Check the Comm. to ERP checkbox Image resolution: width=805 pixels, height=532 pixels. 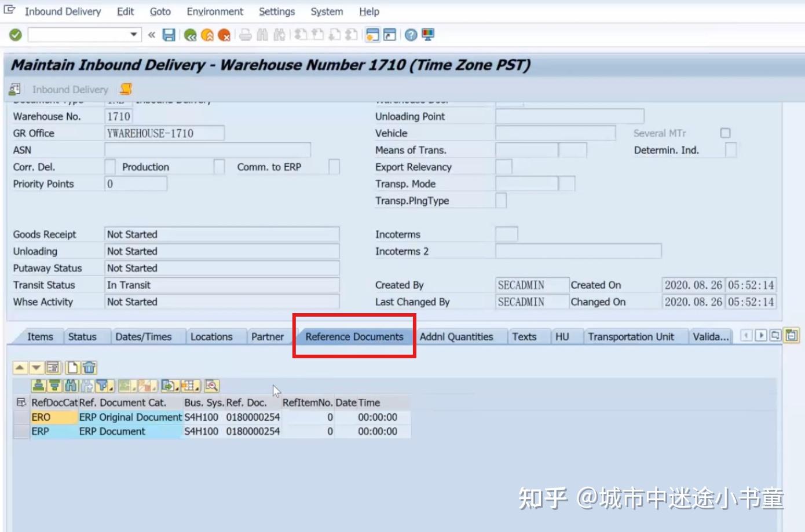tap(335, 167)
